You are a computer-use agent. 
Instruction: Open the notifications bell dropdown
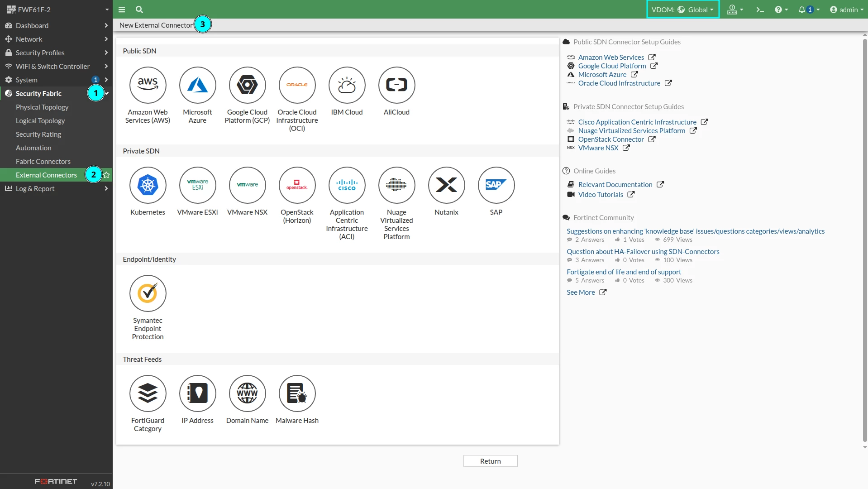click(809, 10)
